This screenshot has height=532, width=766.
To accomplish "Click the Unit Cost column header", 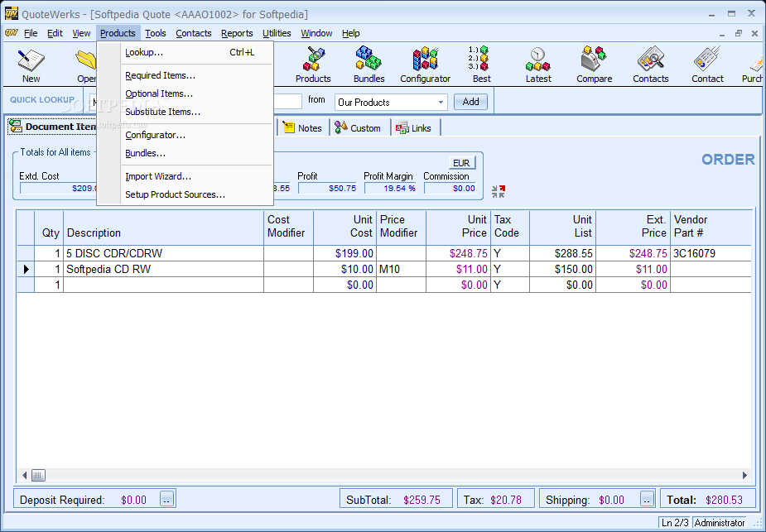I will [x=344, y=228].
